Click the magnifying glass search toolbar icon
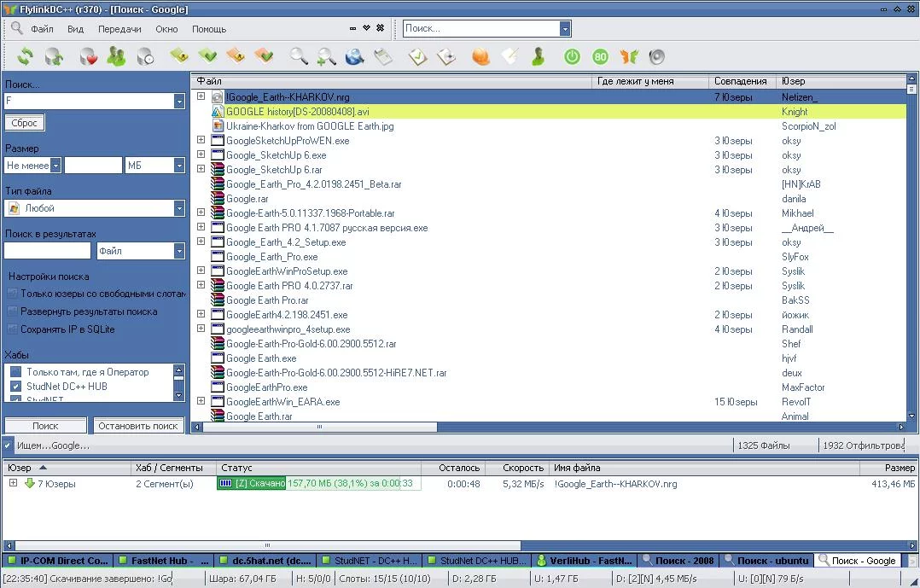The height and width of the screenshot is (588, 920). tap(298, 57)
